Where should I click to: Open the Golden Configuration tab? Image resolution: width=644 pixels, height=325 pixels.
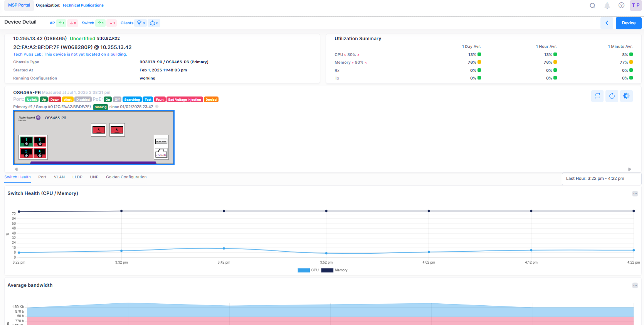point(126,177)
